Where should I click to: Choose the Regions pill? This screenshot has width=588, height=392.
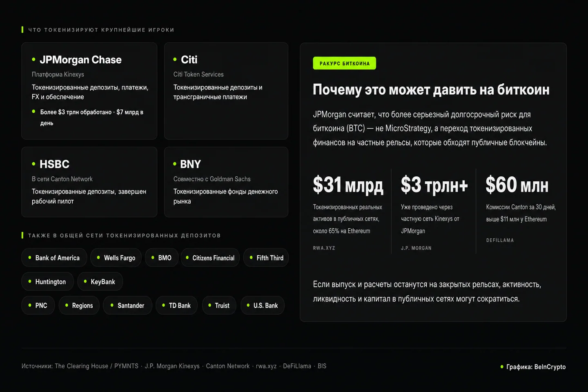(x=79, y=305)
